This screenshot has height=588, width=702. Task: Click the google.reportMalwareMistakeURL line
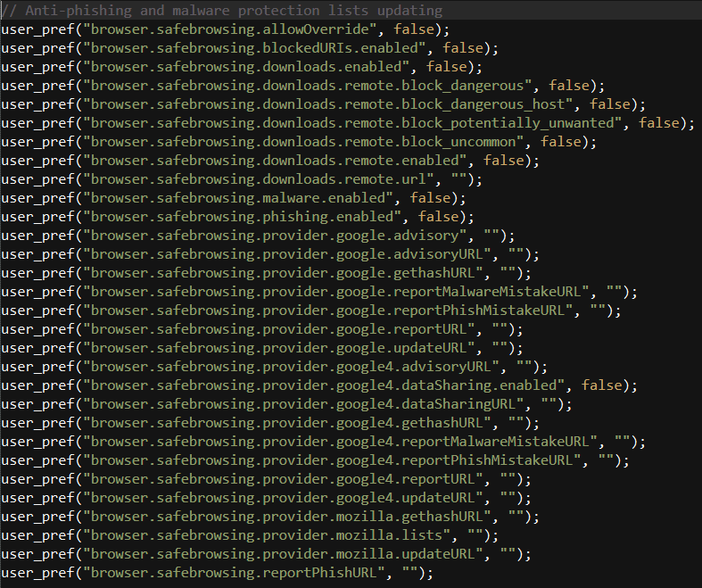(319, 292)
